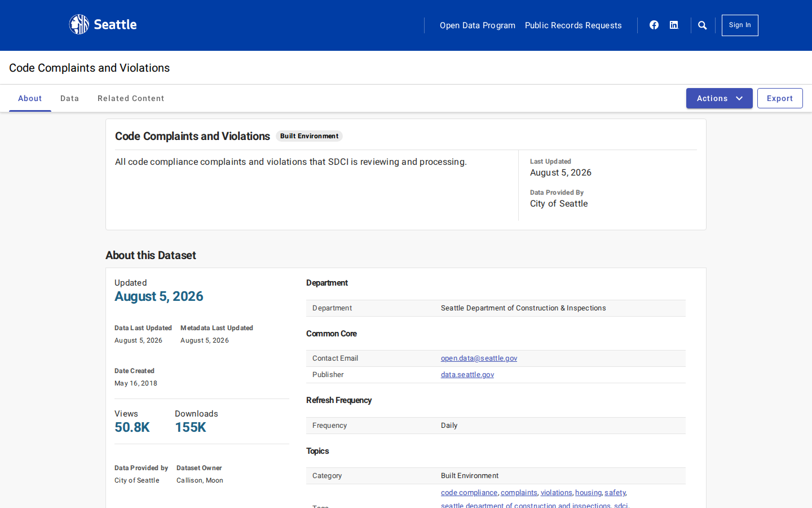The image size is (812, 508).
Task: Click the Export button
Action: click(780, 98)
